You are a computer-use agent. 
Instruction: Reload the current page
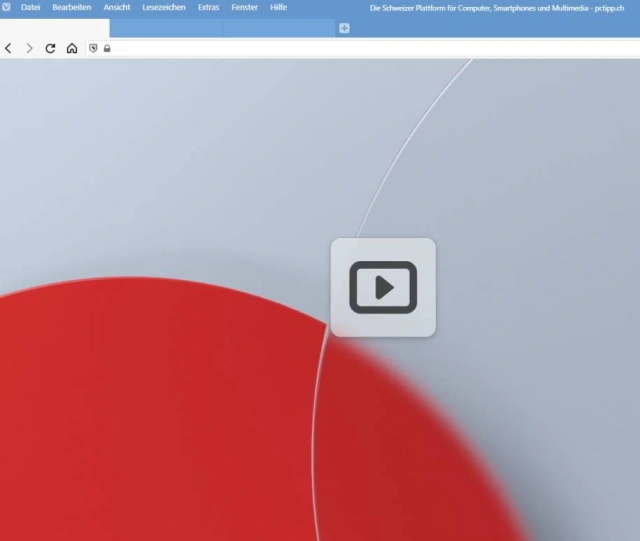[x=50, y=49]
